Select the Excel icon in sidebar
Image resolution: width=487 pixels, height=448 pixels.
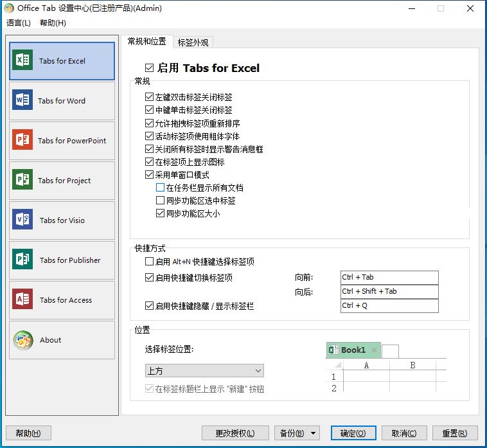(x=22, y=60)
